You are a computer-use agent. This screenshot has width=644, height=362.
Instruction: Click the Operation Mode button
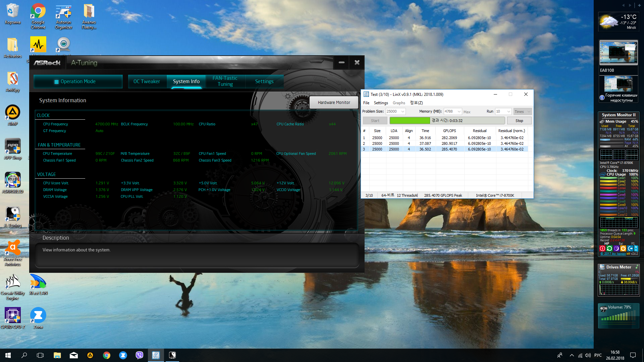[78, 81]
